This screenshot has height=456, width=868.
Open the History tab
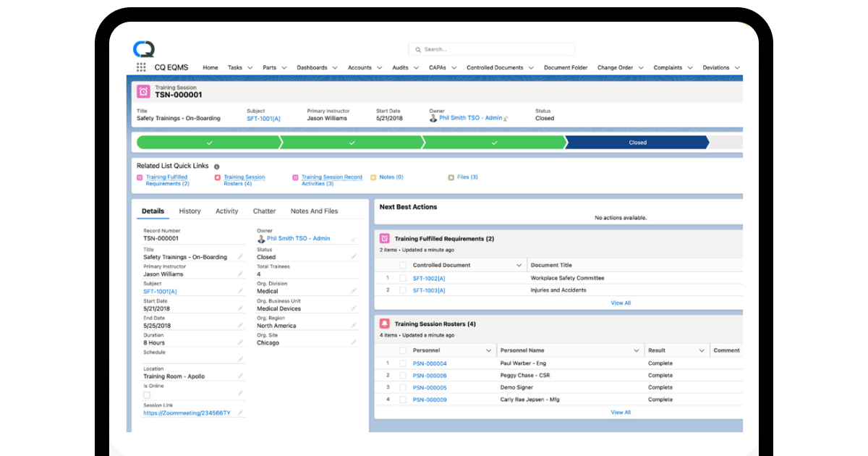click(189, 211)
